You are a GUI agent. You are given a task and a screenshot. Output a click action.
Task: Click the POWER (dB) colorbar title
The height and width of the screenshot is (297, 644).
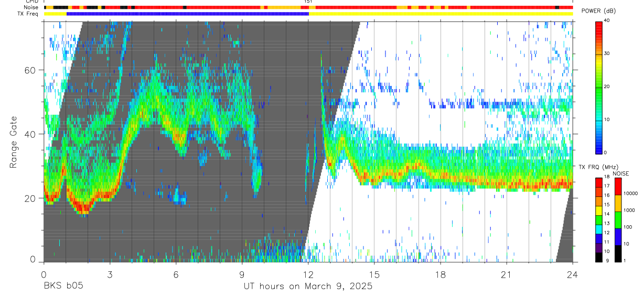coord(599,11)
